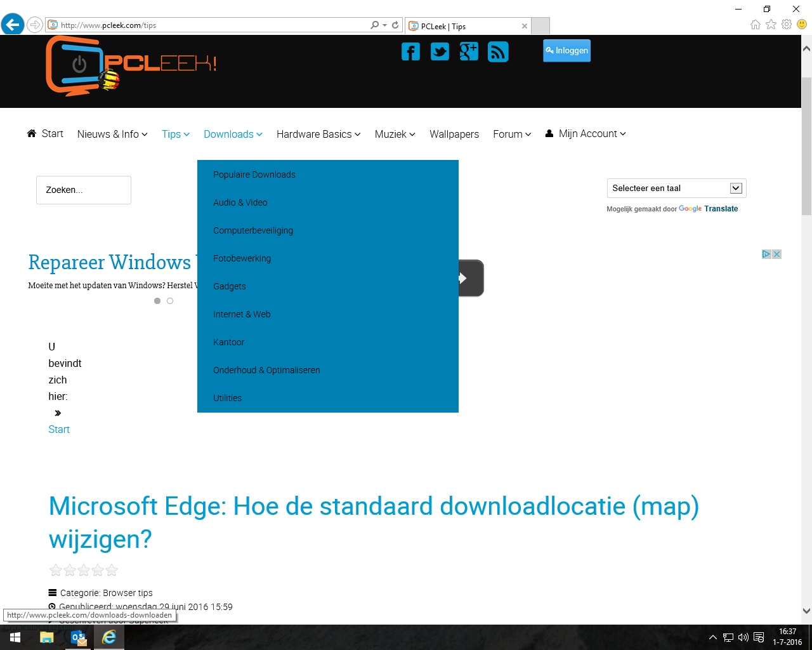This screenshot has width=812, height=650.
Task: Select Onderhoud & Optimaliseren submenu item
Action: click(x=266, y=370)
